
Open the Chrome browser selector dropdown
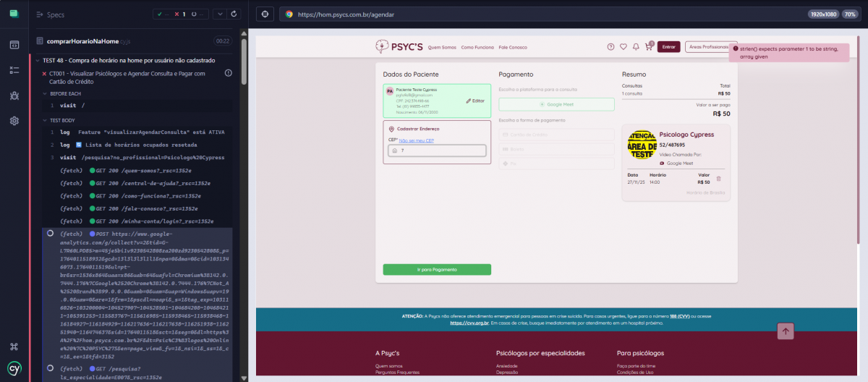coord(289,14)
